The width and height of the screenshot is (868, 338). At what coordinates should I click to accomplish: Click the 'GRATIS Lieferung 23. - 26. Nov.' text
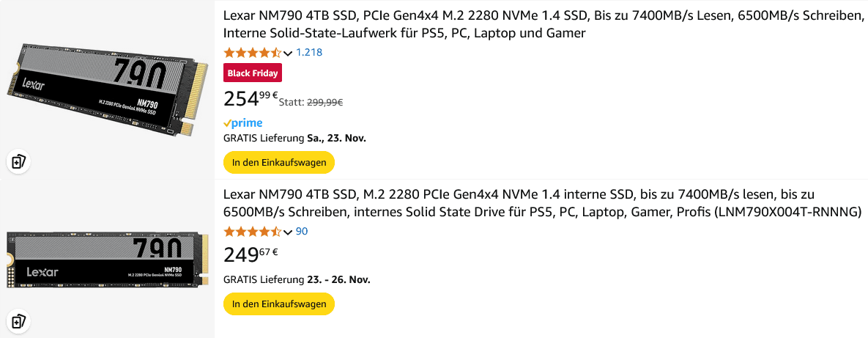click(x=297, y=279)
